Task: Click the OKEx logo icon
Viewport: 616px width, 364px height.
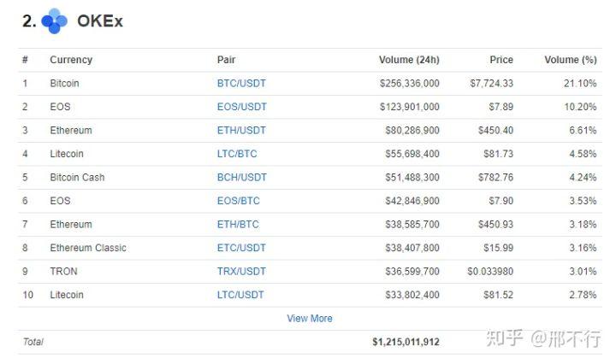Action: tap(54, 21)
